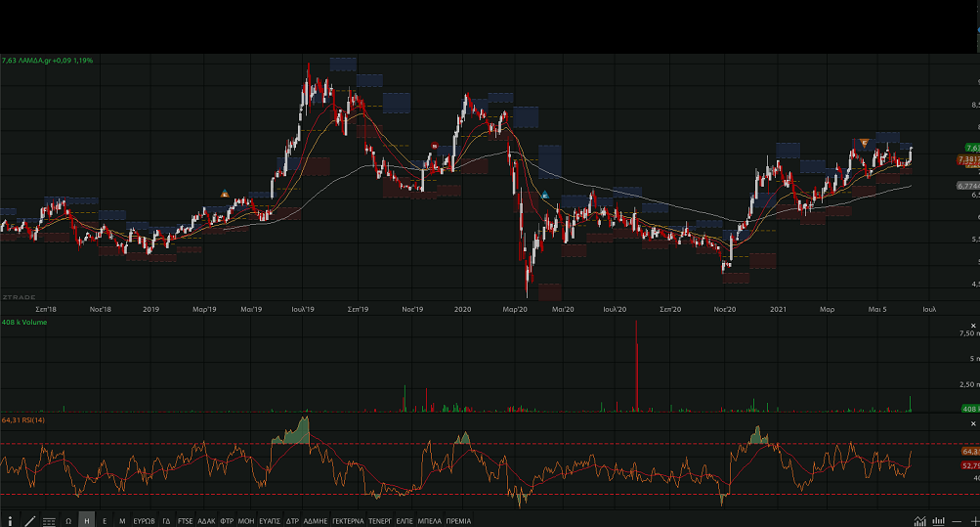Zoom in with the plus icon
Viewport: 980px width, 527px height.
point(973,521)
